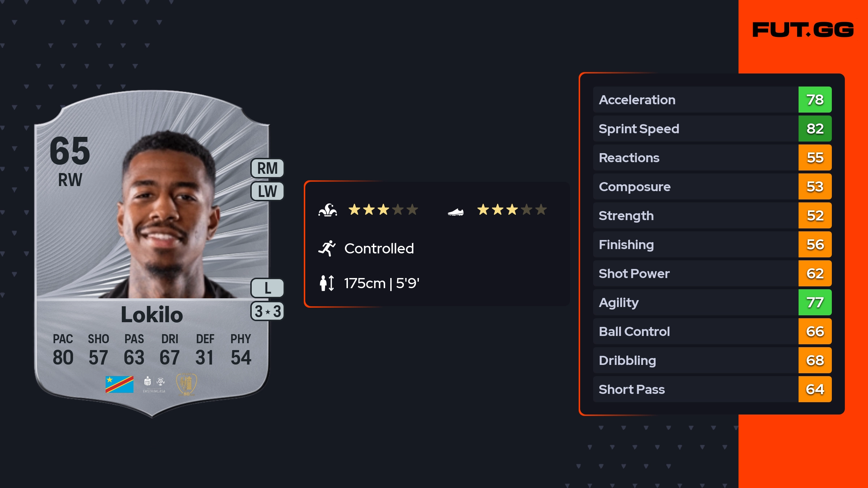Click the DR Congo flag icon

119,384
